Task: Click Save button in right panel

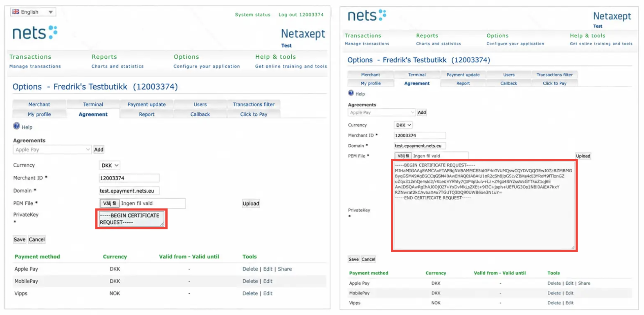Action: [353, 259]
